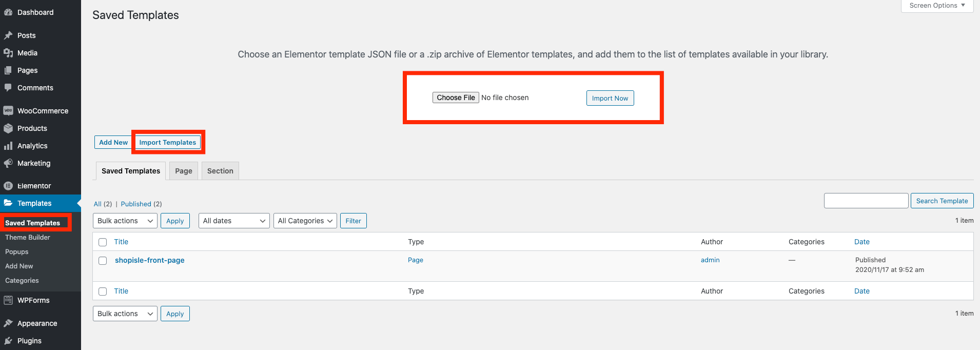Focus the template search input field
Screen dimensions: 980x350
(x=866, y=201)
